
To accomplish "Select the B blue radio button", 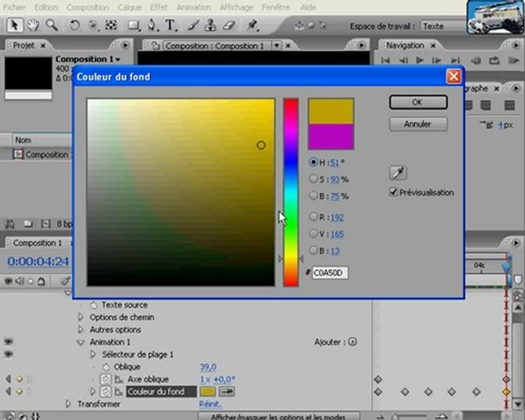I will tap(313, 250).
